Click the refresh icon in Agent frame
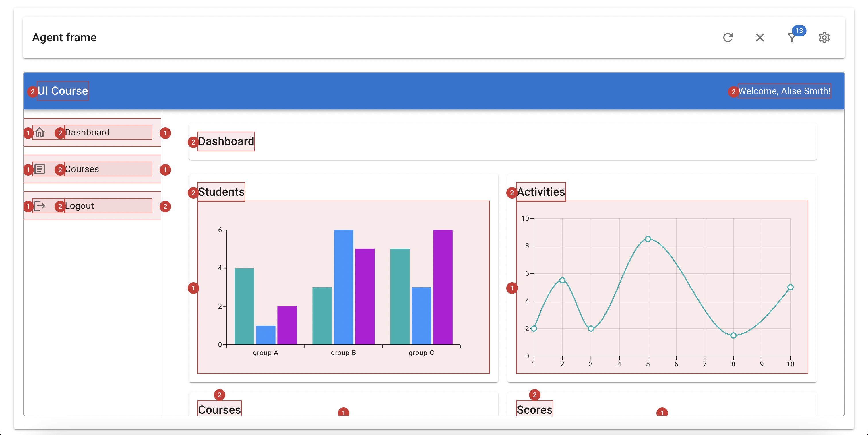 (x=728, y=37)
